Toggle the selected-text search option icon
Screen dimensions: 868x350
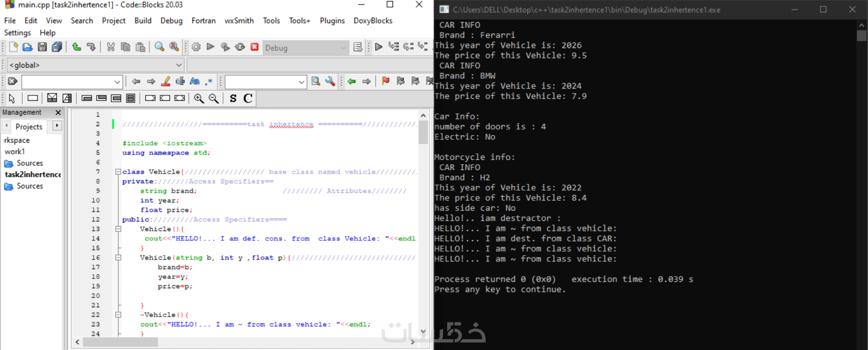[180, 82]
